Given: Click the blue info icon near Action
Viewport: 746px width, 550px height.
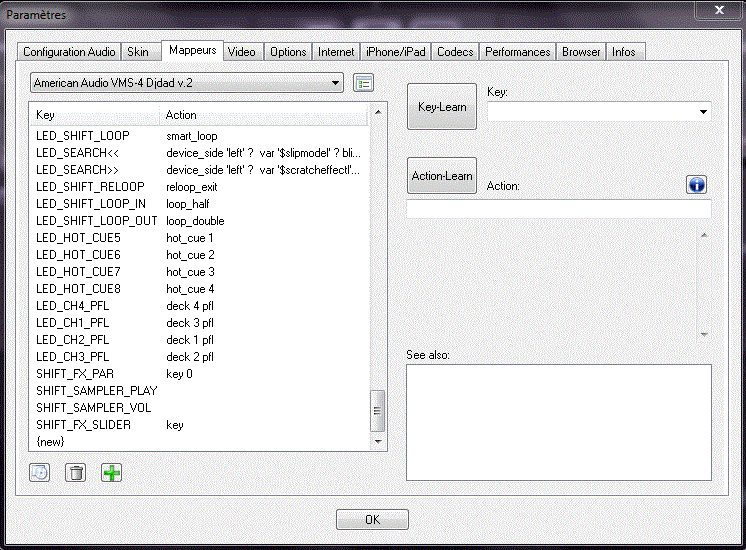Looking at the screenshot, I should tap(697, 185).
